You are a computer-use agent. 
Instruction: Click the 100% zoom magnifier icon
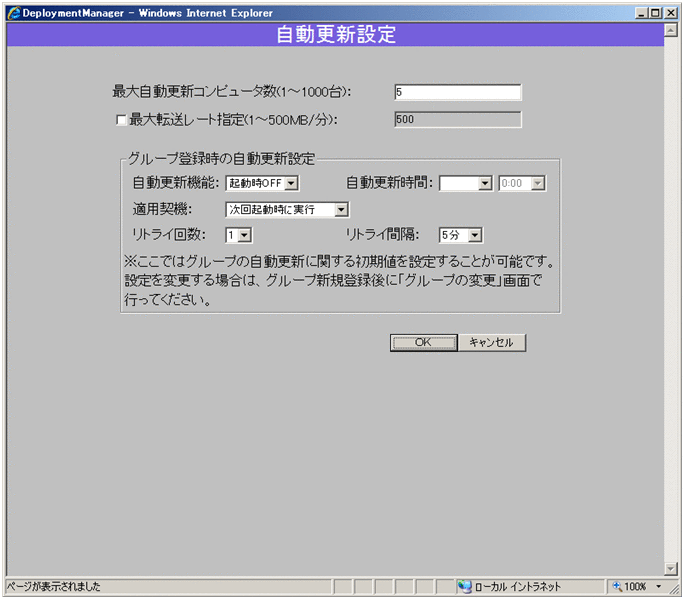(x=617, y=586)
